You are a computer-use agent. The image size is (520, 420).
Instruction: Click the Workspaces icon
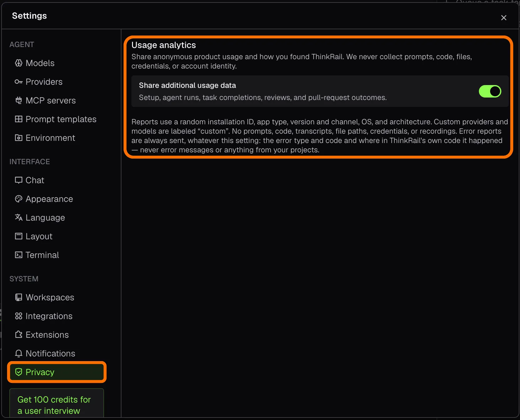(x=19, y=297)
